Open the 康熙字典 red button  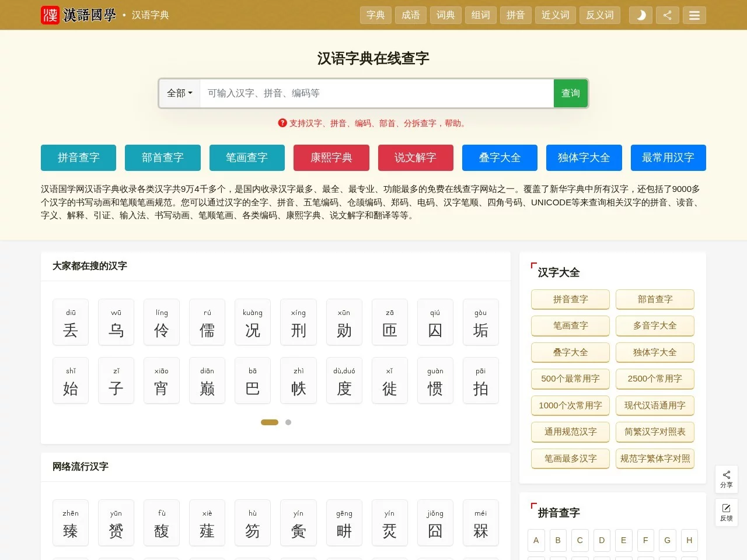331,157
